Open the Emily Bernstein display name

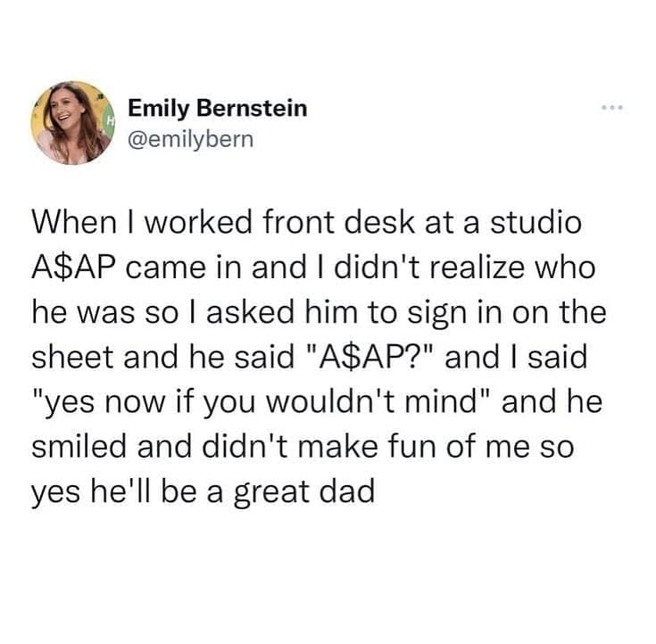coord(217,109)
